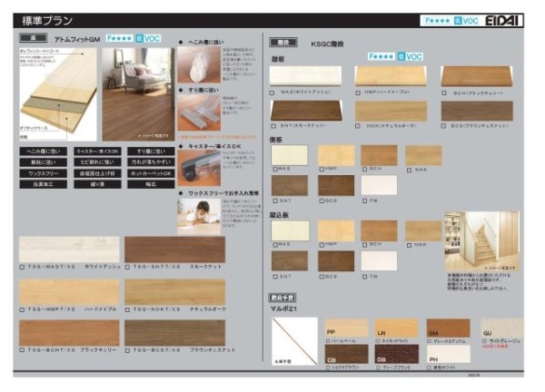
Task: Check the 踏板 HMP(ハードメープル) checkbox
Action: pyautogui.click(x=358, y=93)
